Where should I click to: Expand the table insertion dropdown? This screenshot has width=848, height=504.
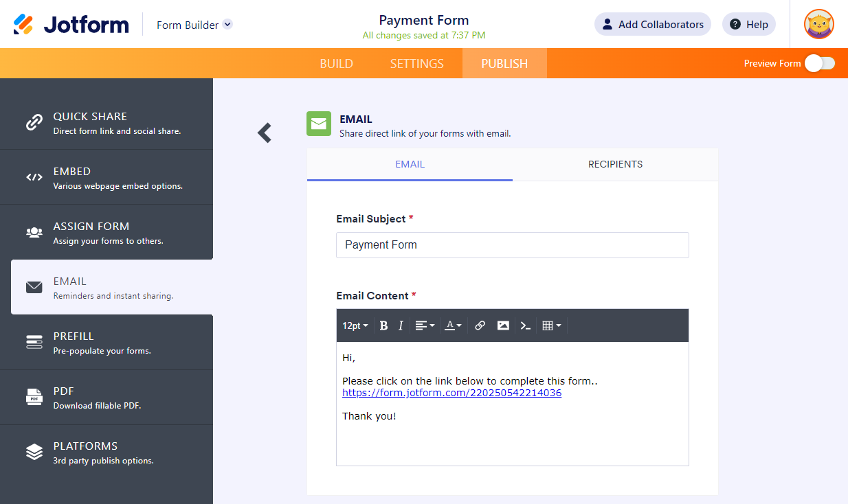pos(551,325)
